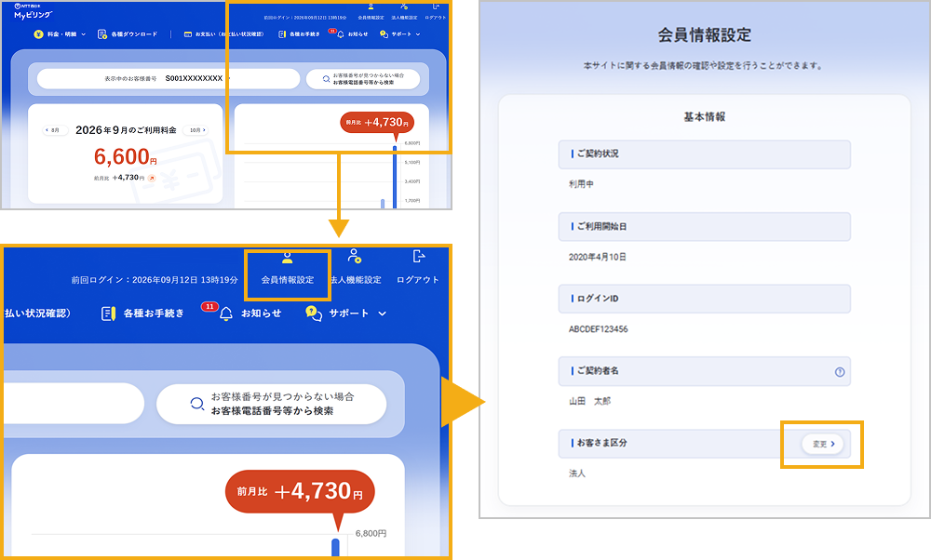Click the ご契約状況 field header
Screen dimensions: 931x560
(704, 154)
